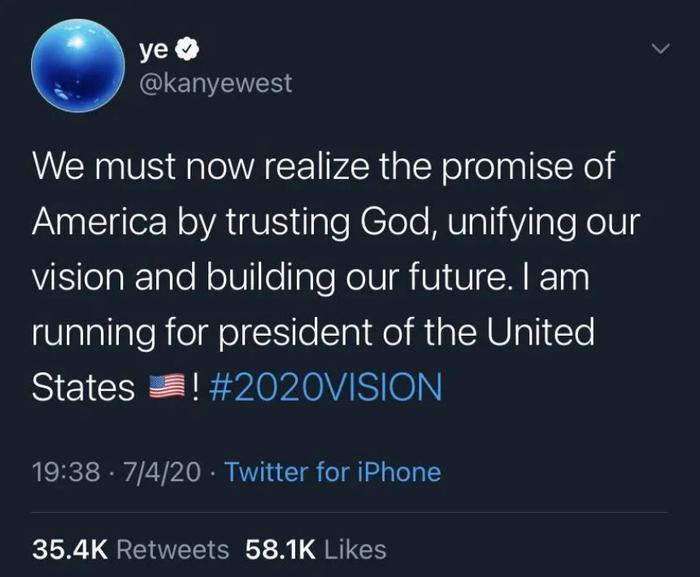700x577 pixels.
Task: Open the #2020VISION hashtag
Action: [x=325, y=387]
